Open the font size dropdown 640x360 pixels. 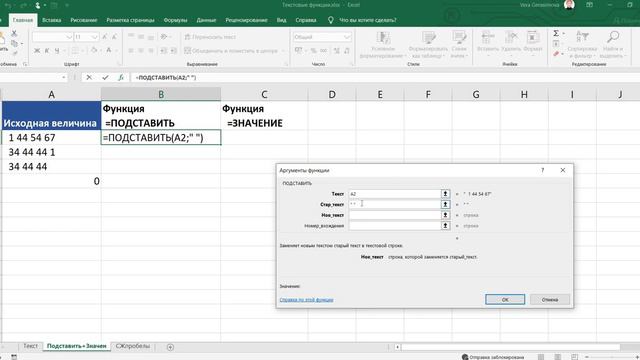pyautogui.click(x=95, y=37)
